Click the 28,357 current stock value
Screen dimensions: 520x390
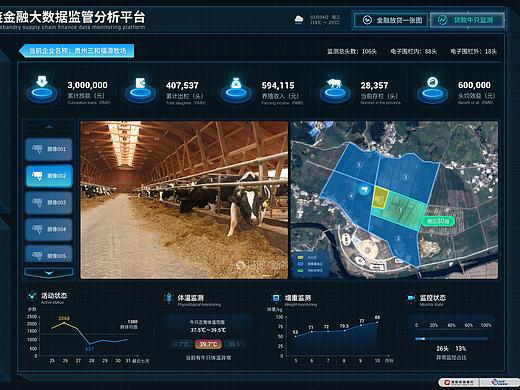[x=374, y=86]
